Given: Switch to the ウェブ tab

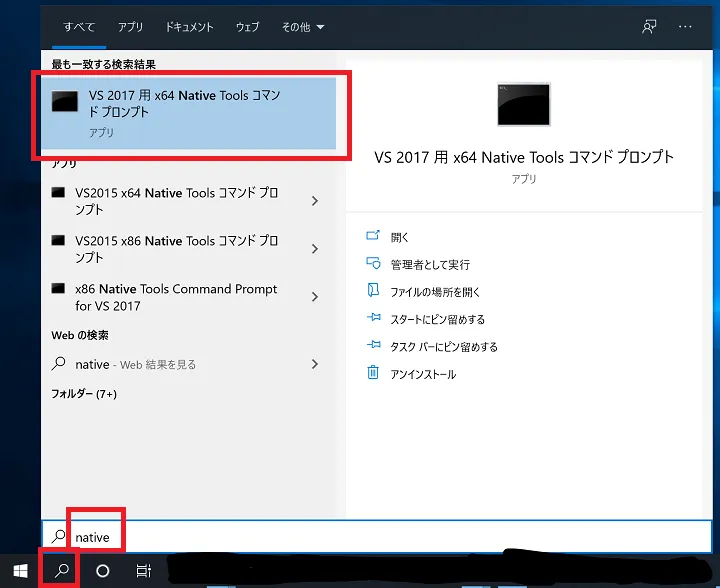Looking at the screenshot, I should coord(248,27).
